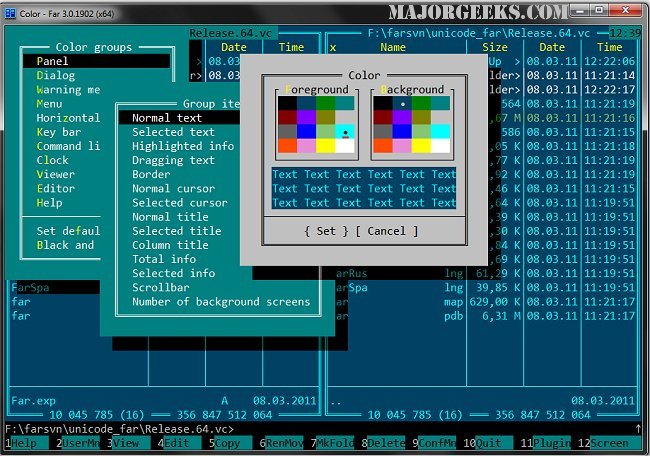Screen dimensions: 650x456
Task: Click 5Copy in the key bar
Action: pyautogui.click(x=229, y=443)
